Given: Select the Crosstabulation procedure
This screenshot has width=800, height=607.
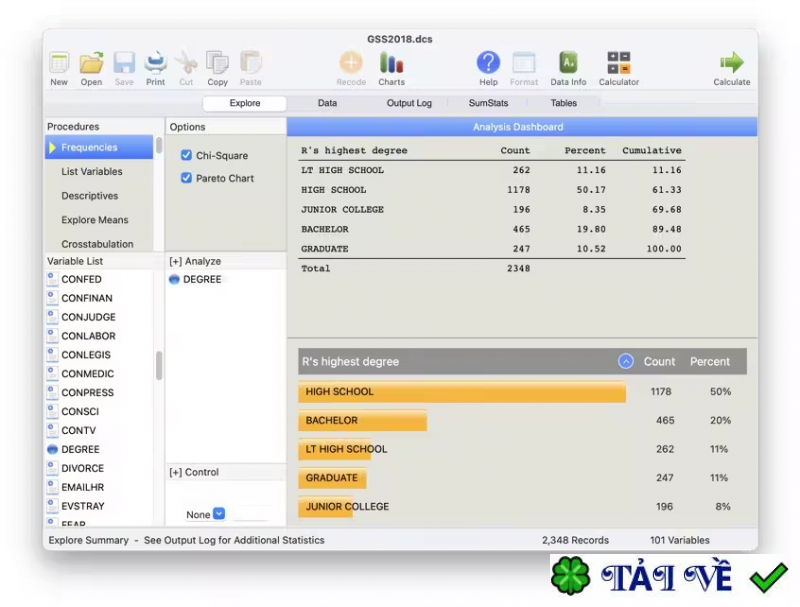Looking at the screenshot, I should [99, 244].
